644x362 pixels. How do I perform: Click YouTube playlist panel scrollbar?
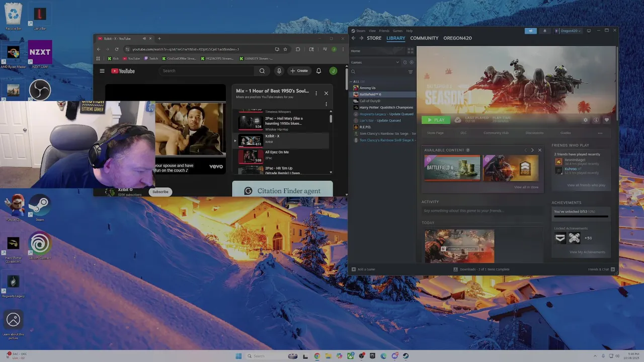(x=331, y=119)
